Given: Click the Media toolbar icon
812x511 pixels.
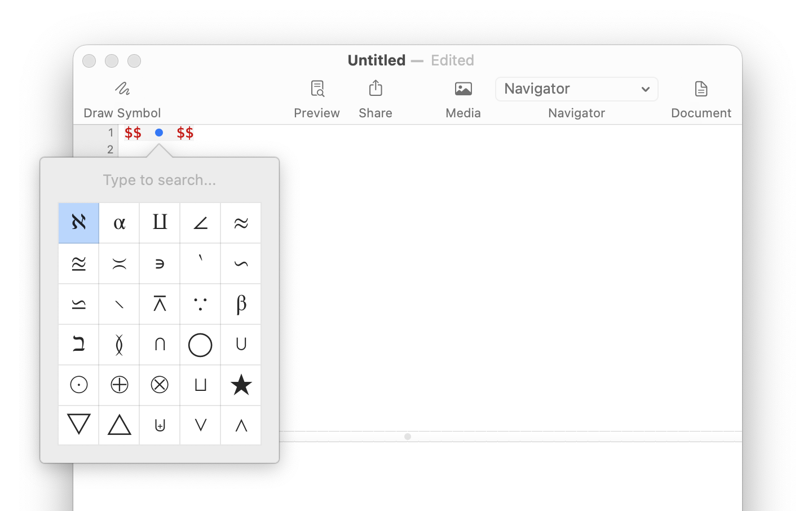Looking at the screenshot, I should 463,89.
